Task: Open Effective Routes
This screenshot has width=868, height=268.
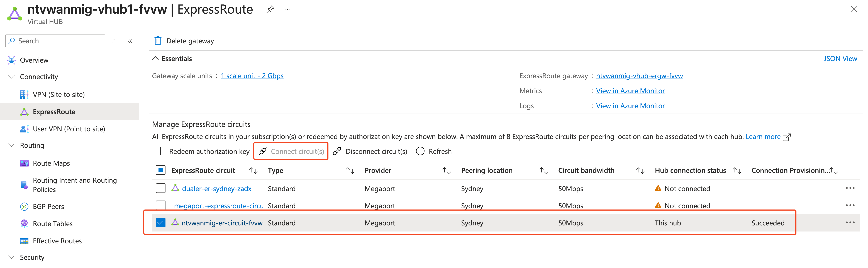Action: pos(57,241)
